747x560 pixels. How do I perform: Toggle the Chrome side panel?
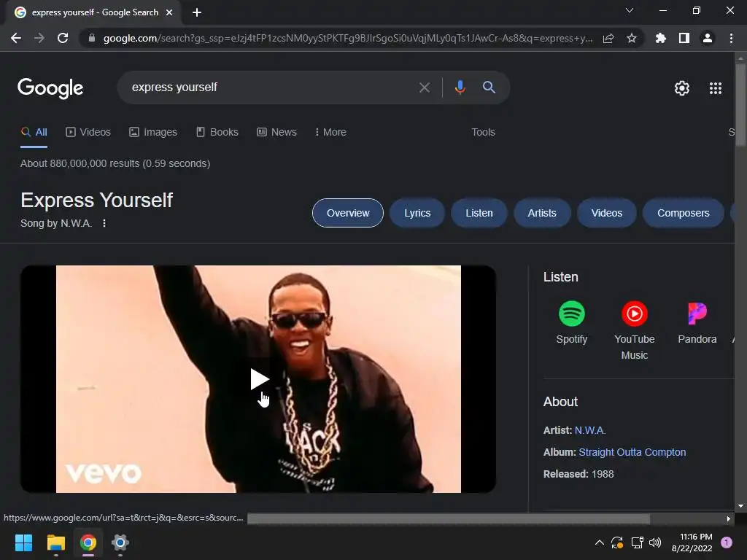pyautogui.click(x=684, y=38)
